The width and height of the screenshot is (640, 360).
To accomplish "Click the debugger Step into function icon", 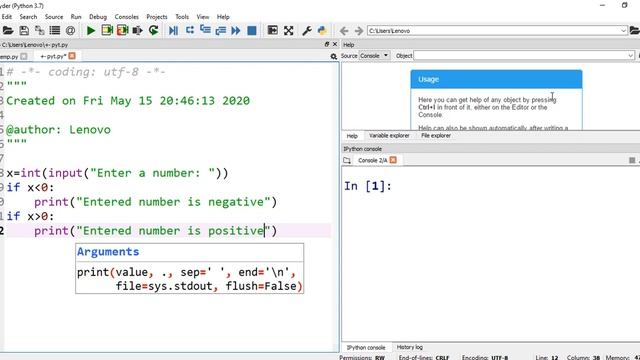I will click(x=205, y=31).
